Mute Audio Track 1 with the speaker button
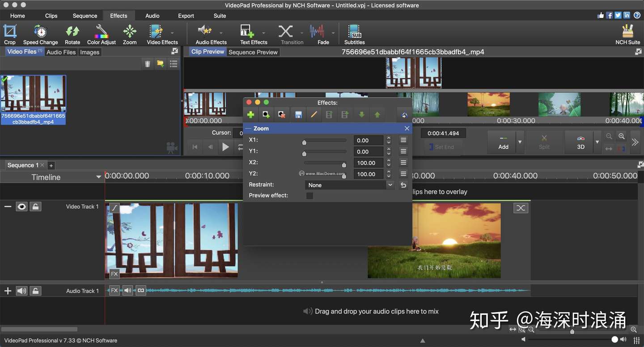Image resolution: width=644 pixels, height=347 pixels. point(21,291)
